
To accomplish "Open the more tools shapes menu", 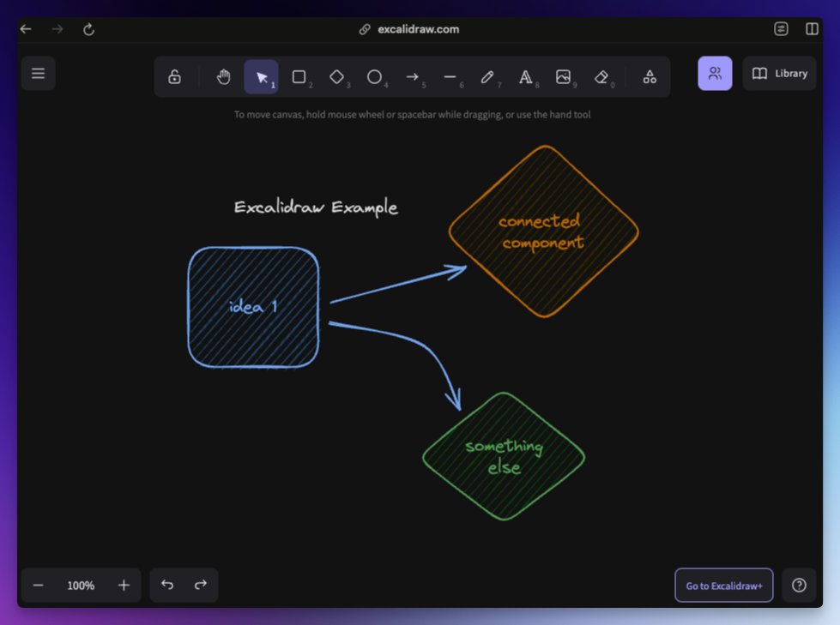I will pyautogui.click(x=650, y=77).
